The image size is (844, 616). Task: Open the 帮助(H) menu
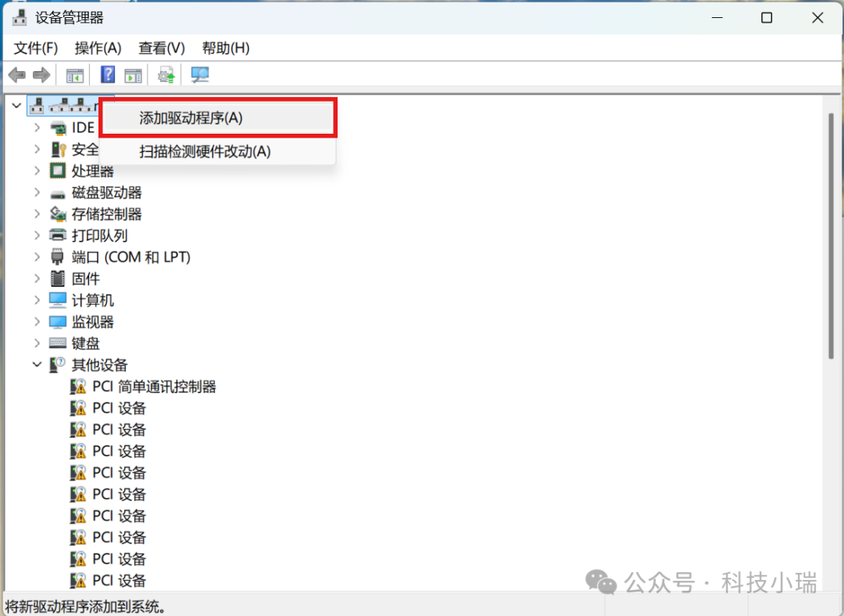tap(226, 48)
